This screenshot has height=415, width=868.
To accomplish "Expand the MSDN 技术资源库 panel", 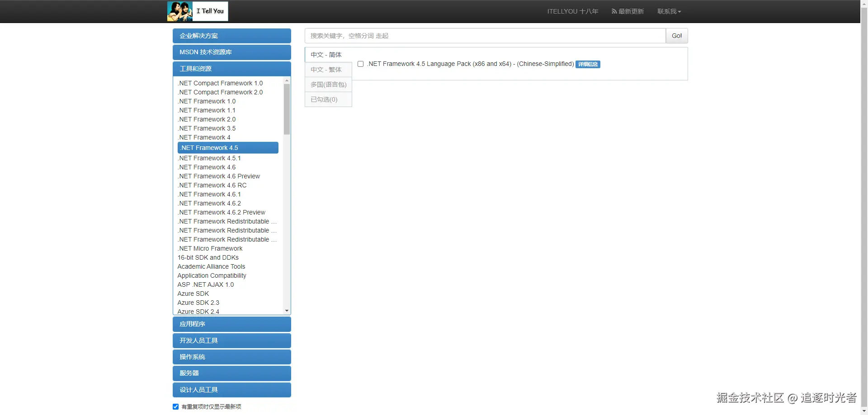I will coord(232,52).
